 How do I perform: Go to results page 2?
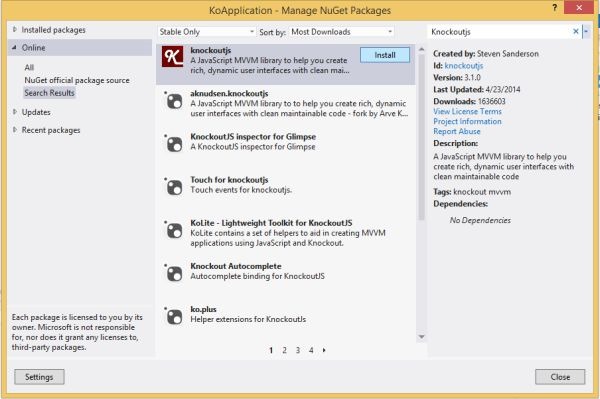(284, 350)
